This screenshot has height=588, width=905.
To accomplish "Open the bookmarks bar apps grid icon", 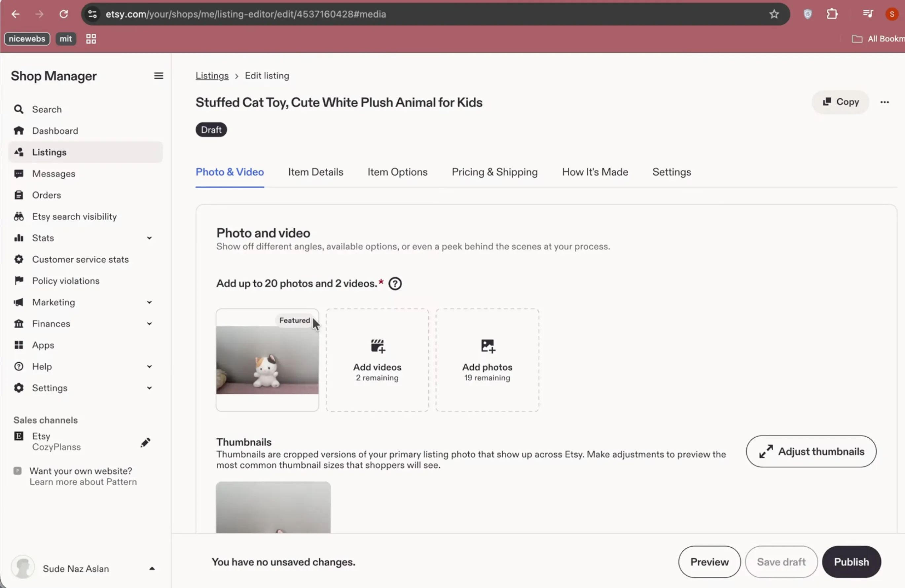I will tap(91, 39).
